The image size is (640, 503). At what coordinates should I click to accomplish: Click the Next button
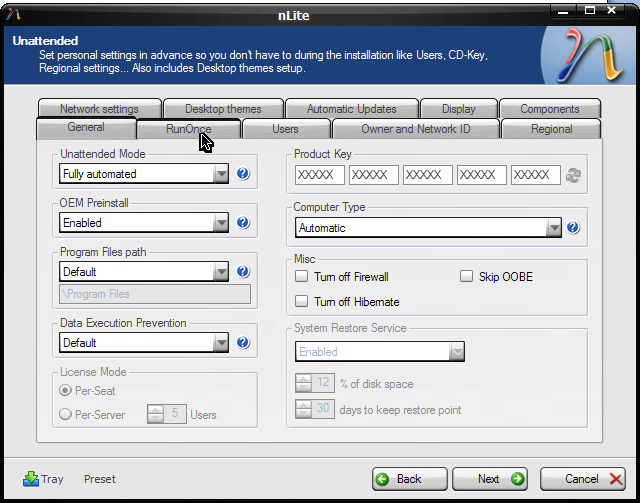(490, 479)
